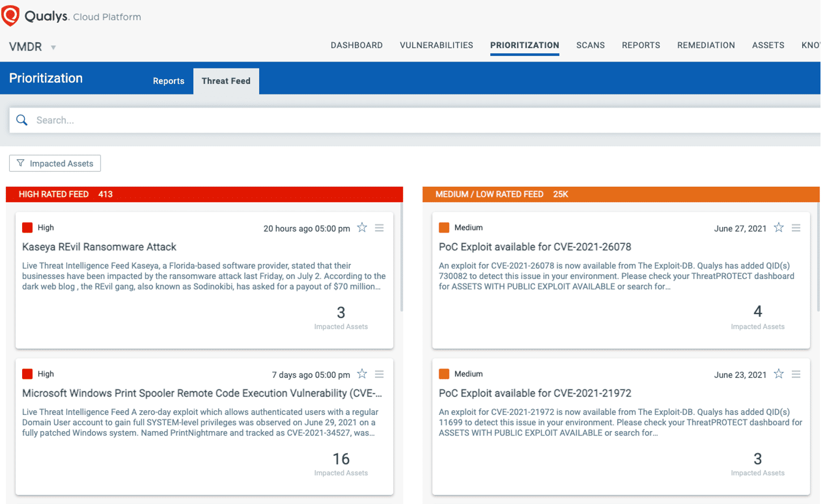
Task: Switch to the Reports sub-tab
Action: pos(169,81)
